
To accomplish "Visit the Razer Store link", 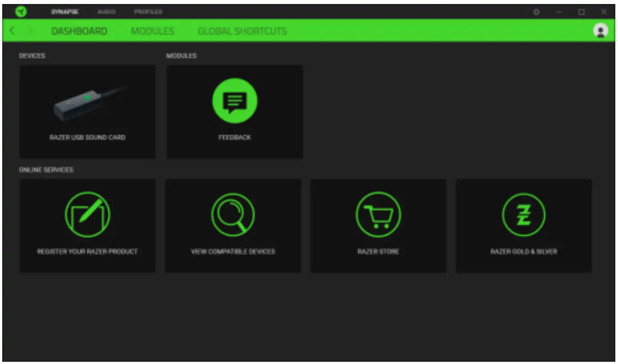I will [x=378, y=252].
